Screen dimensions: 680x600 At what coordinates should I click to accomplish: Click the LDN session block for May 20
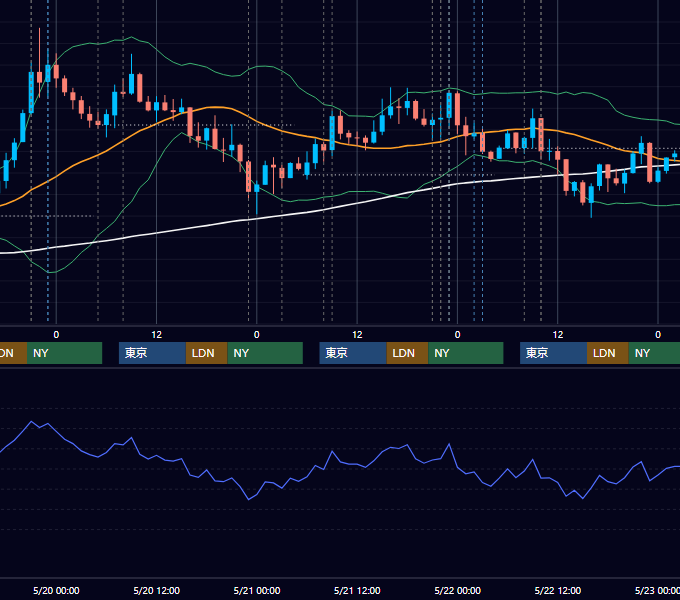206,353
